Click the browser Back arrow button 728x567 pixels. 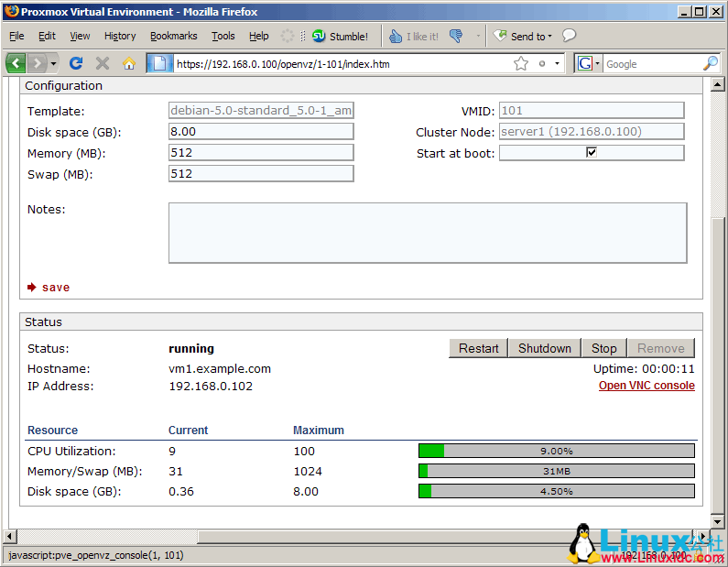click(16, 63)
